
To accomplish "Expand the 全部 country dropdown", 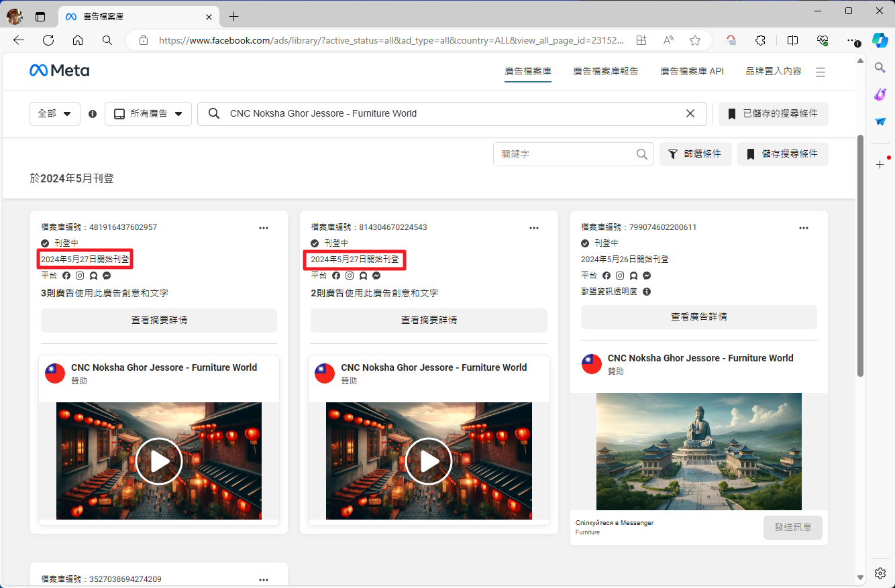I will [x=55, y=114].
